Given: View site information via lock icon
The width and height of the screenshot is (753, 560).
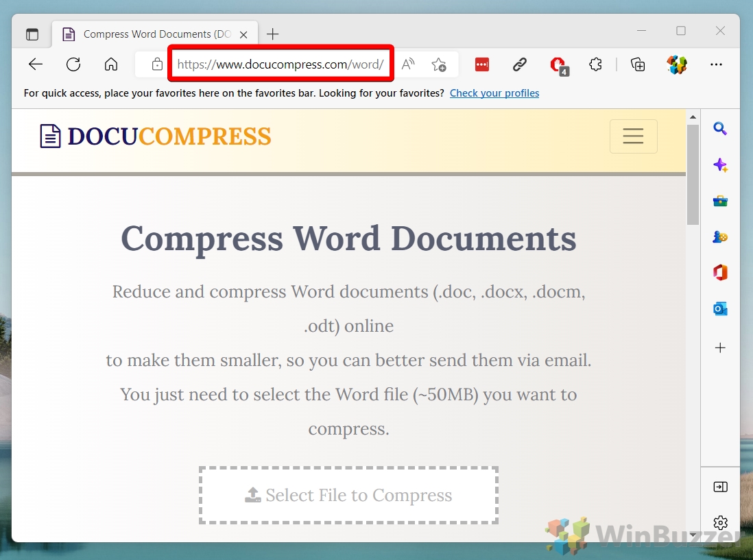Looking at the screenshot, I should click(157, 64).
